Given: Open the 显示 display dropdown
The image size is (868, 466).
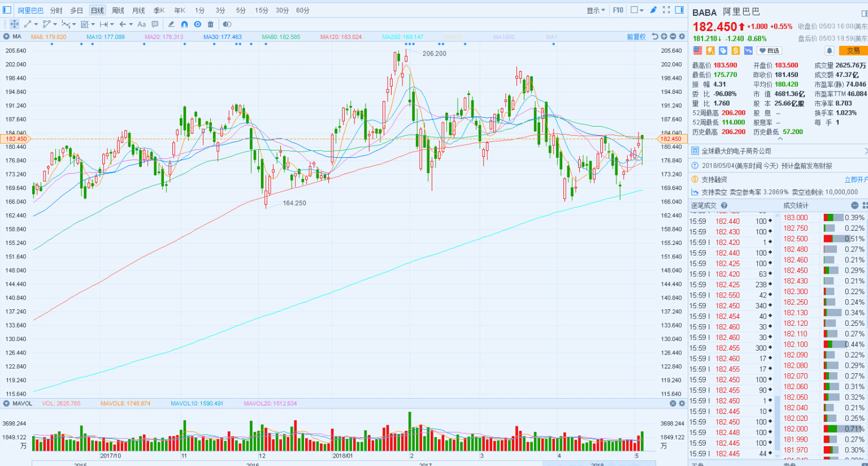Looking at the screenshot, I should pos(596,10).
